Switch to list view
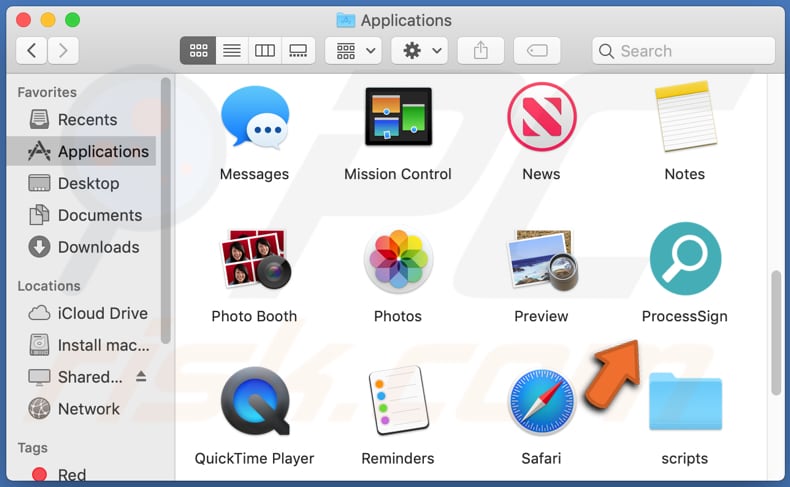Screen dimensions: 790x487 click(232, 50)
